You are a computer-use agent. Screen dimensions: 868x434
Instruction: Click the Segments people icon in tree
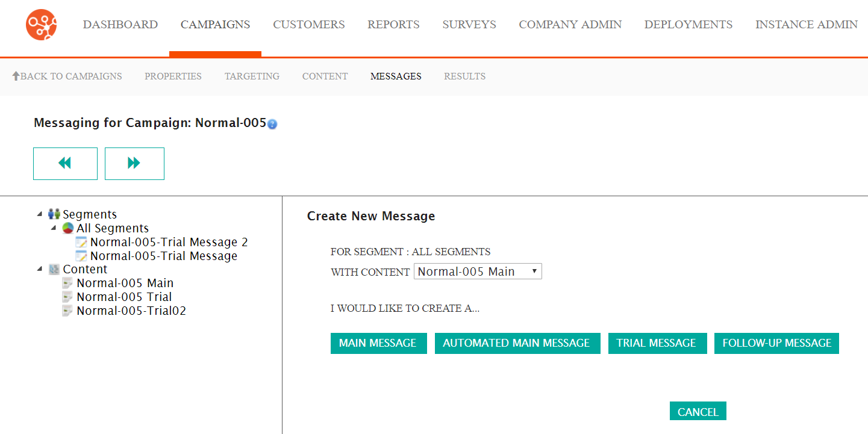(x=54, y=214)
